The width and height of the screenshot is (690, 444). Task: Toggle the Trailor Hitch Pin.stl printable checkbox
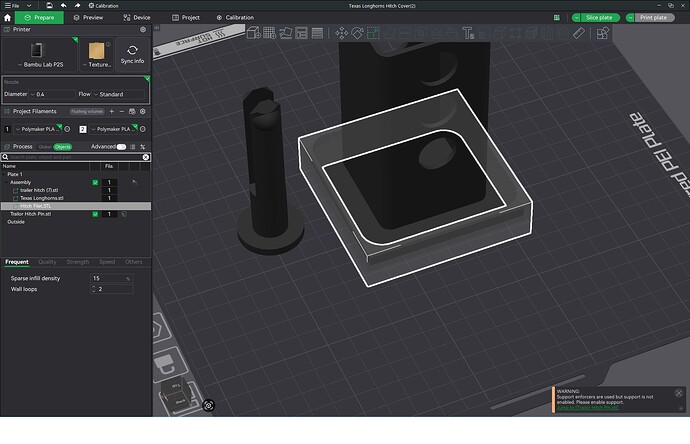point(95,214)
